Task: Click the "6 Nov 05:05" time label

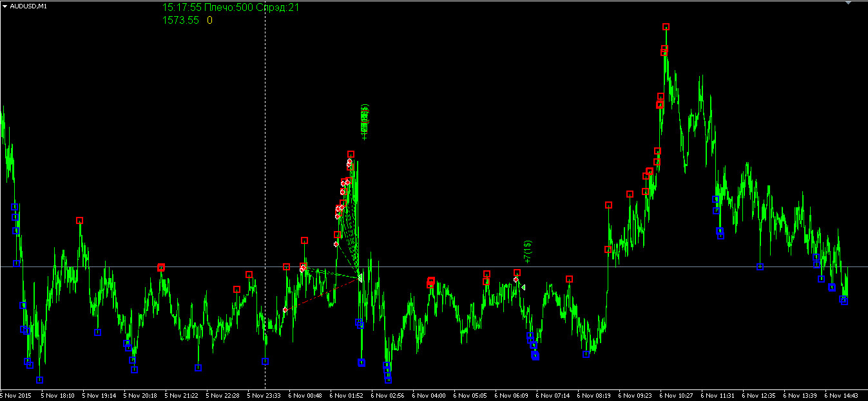Action: [x=471, y=396]
